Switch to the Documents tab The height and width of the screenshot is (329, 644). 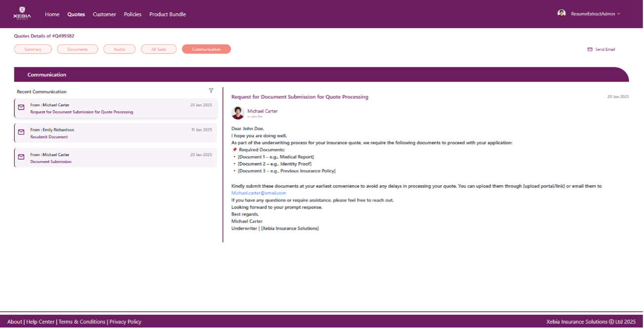78,49
